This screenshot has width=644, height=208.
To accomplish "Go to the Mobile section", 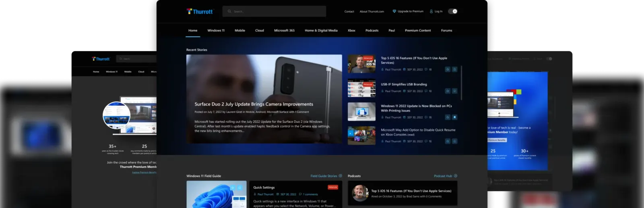I will click(x=240, y=31).
